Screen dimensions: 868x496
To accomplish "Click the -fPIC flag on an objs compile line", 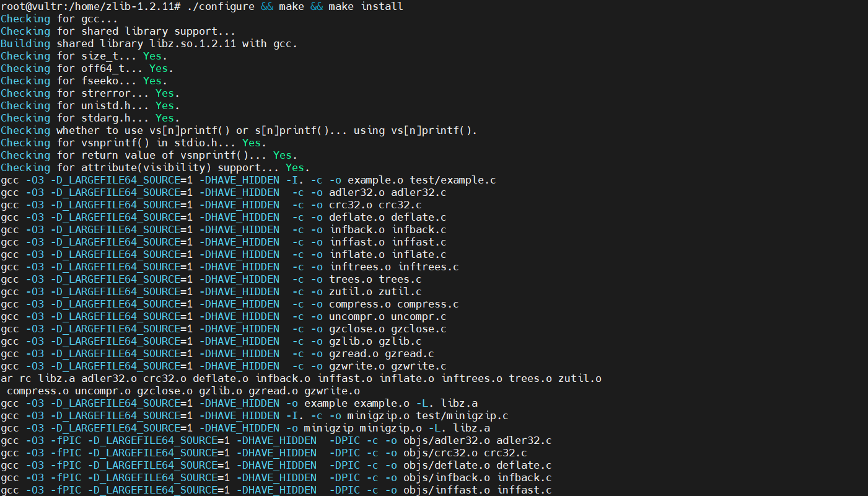I will 66,440.
